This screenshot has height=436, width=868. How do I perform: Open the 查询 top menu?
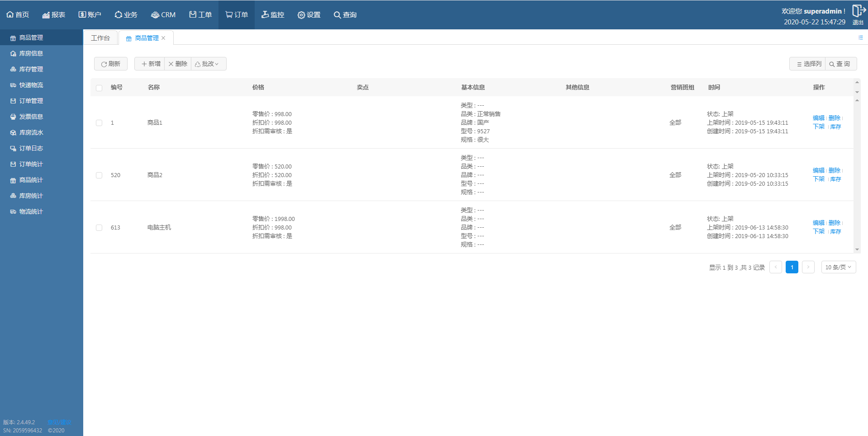345,15
